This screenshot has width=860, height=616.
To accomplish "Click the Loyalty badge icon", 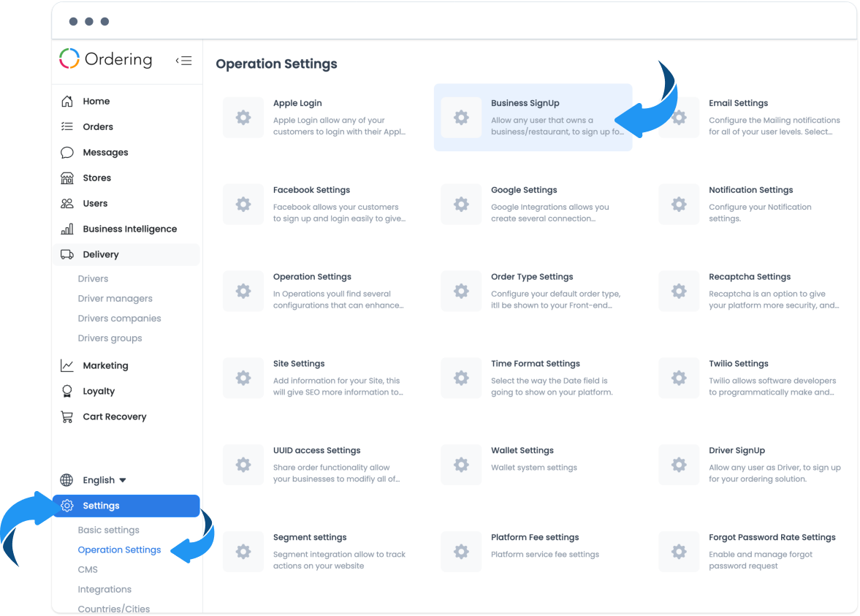I will pos(67,391).
